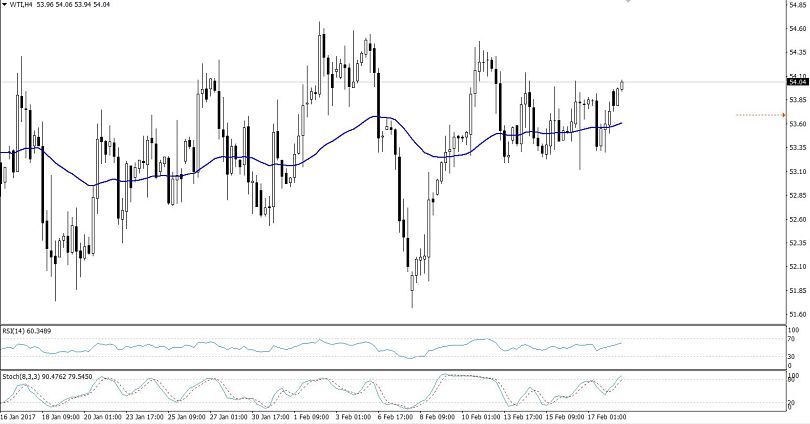Click the 51.60 price axis label

798,315
